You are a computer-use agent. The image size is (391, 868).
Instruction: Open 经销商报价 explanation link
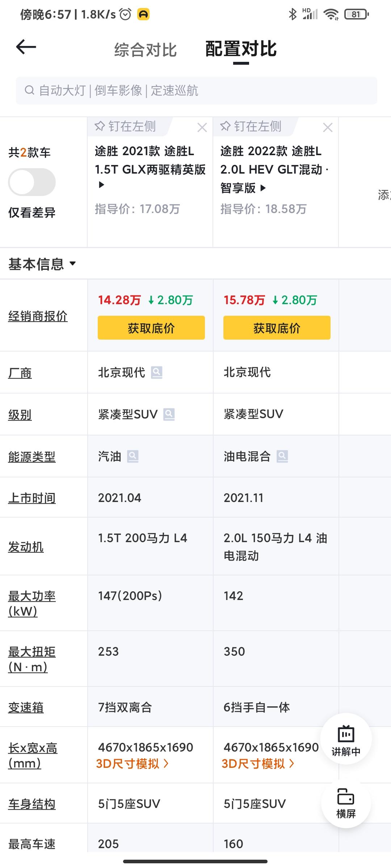coord(38,316)
